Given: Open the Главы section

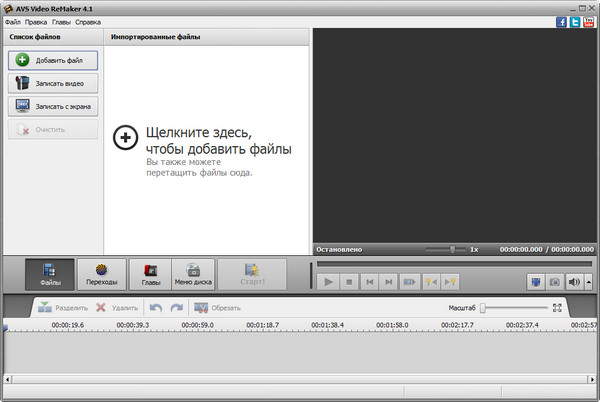Looking at the screenshot, I should point(150,273).
